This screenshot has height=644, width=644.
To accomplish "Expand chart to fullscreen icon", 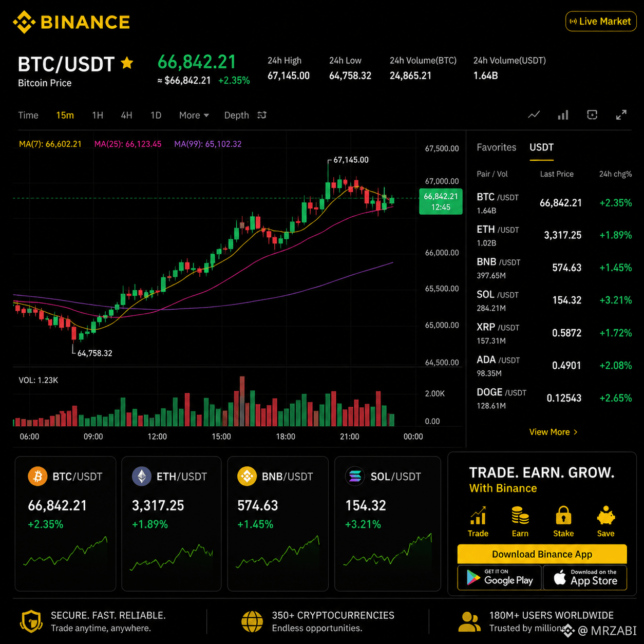I will click(x=621, y=115).
